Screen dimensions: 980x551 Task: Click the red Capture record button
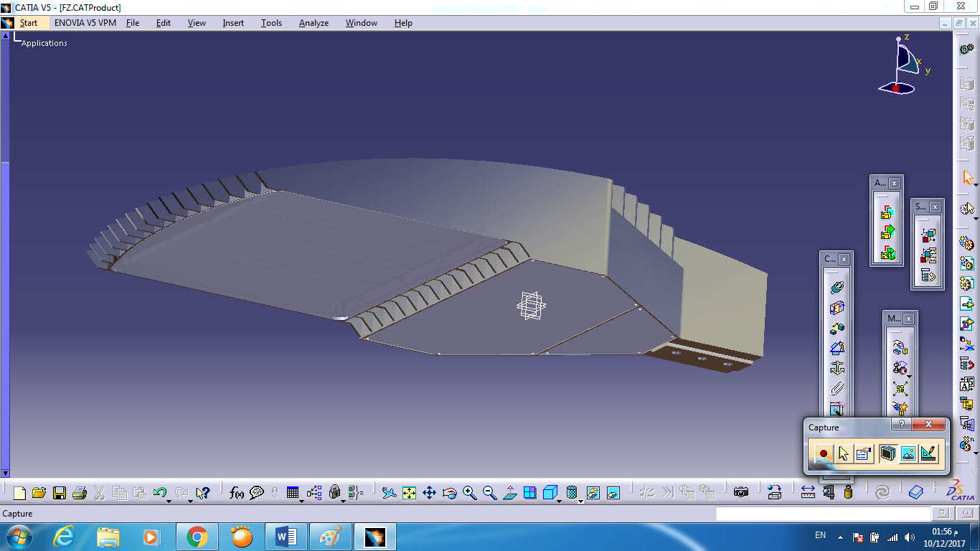click(x=823, y=453)
